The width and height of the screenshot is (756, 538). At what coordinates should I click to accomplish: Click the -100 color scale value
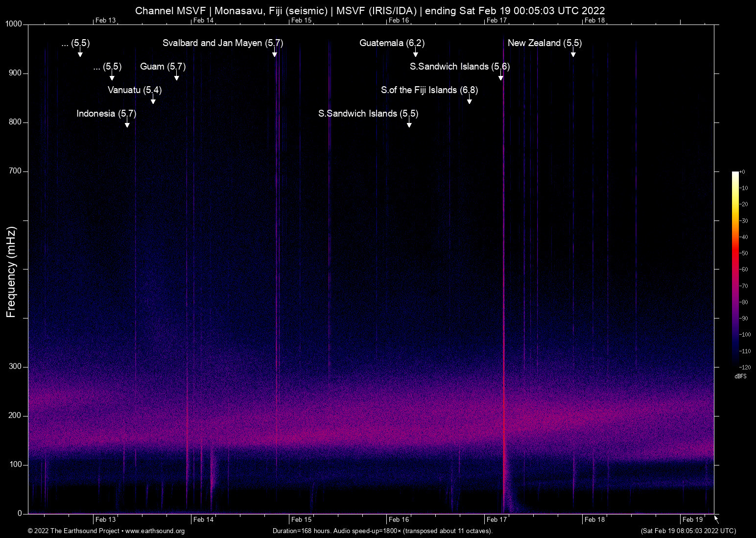[745, 335]
